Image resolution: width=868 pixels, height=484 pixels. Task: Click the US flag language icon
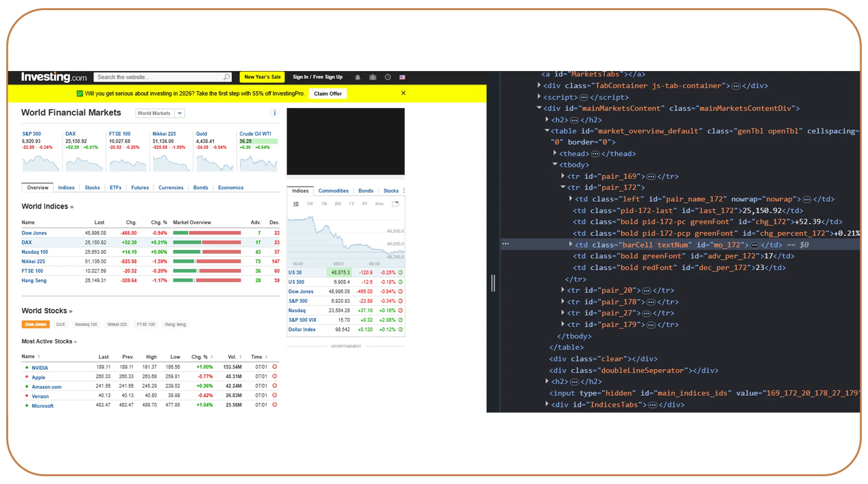402,77
